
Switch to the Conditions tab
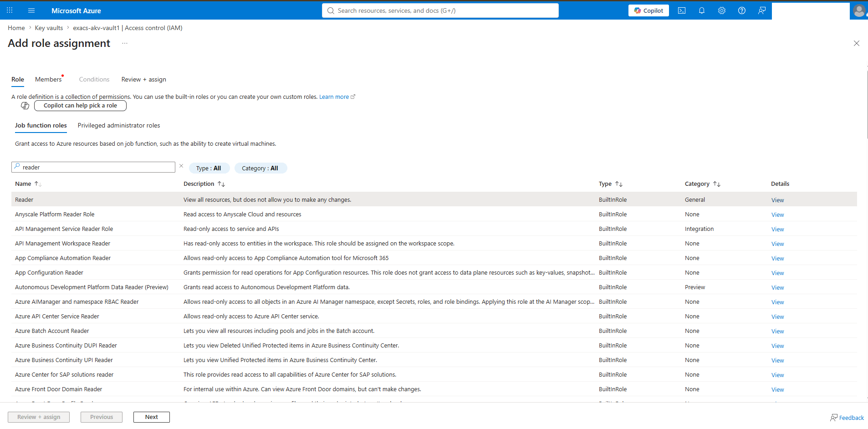coord(94,79)
